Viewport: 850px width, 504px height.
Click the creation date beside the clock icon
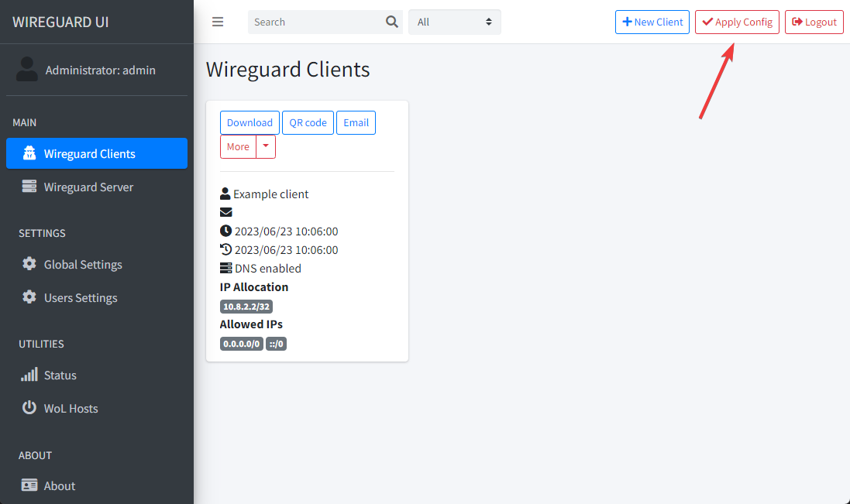click(x=286, y=231)
